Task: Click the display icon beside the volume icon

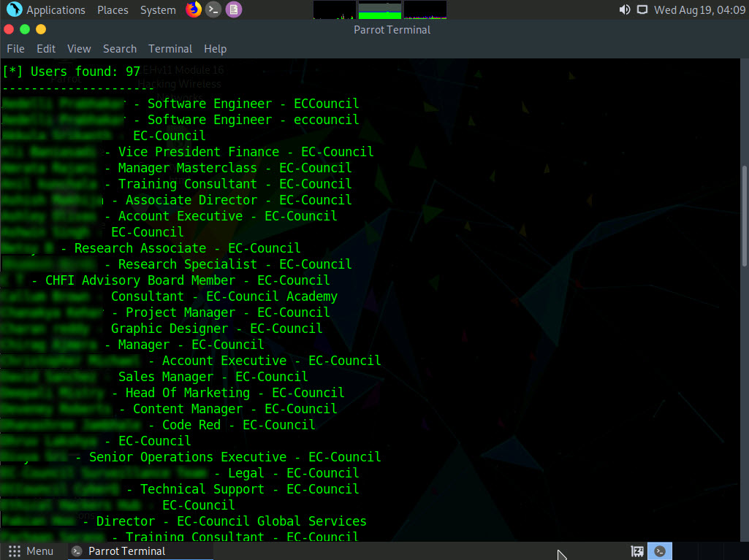Action: tap(642, 9)
